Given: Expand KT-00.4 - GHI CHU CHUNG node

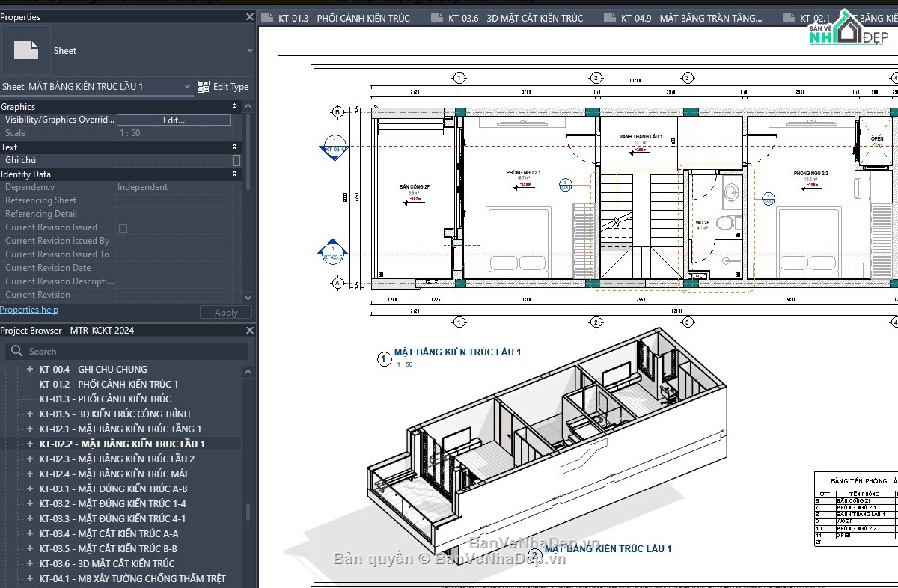Looking at the screenshot, I should click(30, 369).
